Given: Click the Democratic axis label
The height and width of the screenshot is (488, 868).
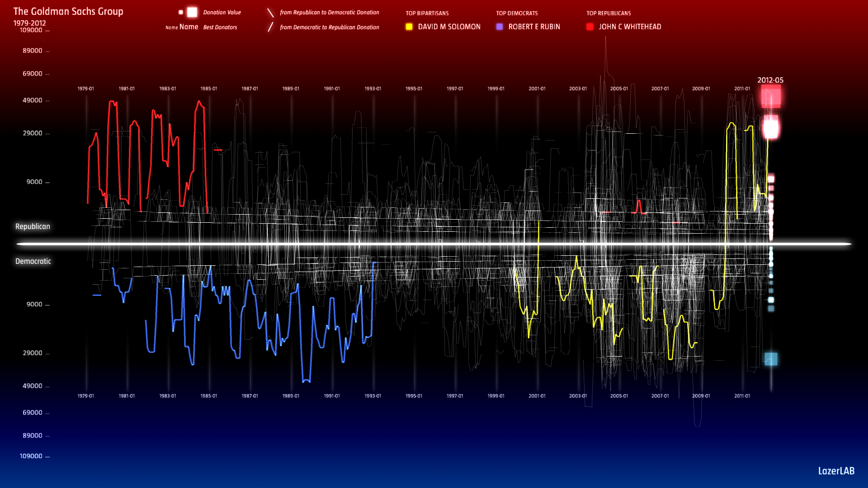Looking at the screenshot, I should point(33,261).
